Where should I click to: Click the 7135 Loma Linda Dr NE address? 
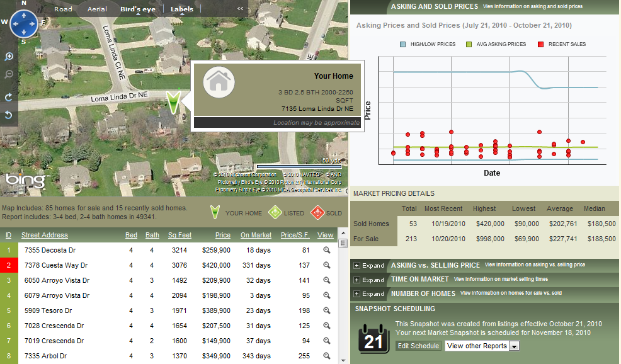point(317,108)
